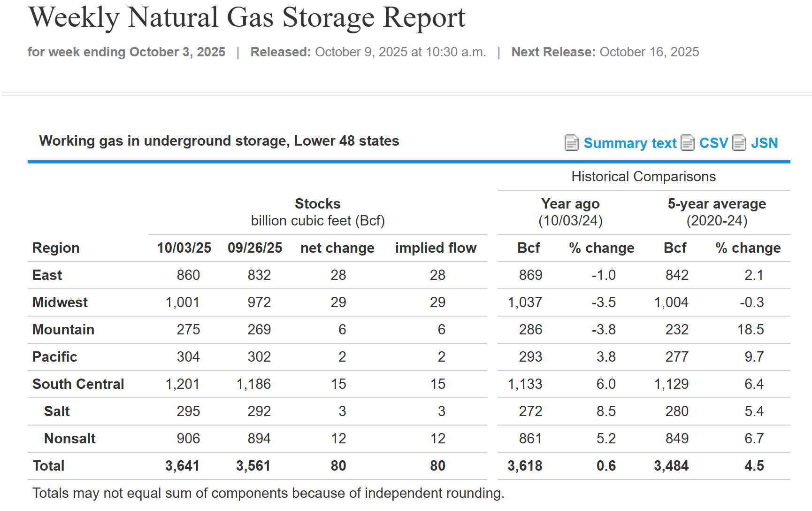Click the Historical Comparisons heading
812x511 pixels.
point(643,176)
